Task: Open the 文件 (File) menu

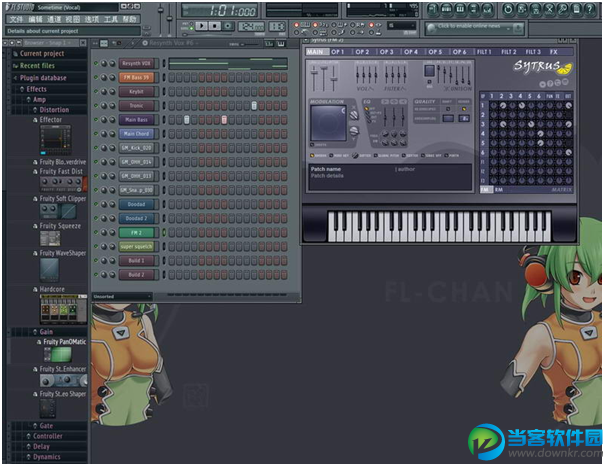Action: (16, 19)
